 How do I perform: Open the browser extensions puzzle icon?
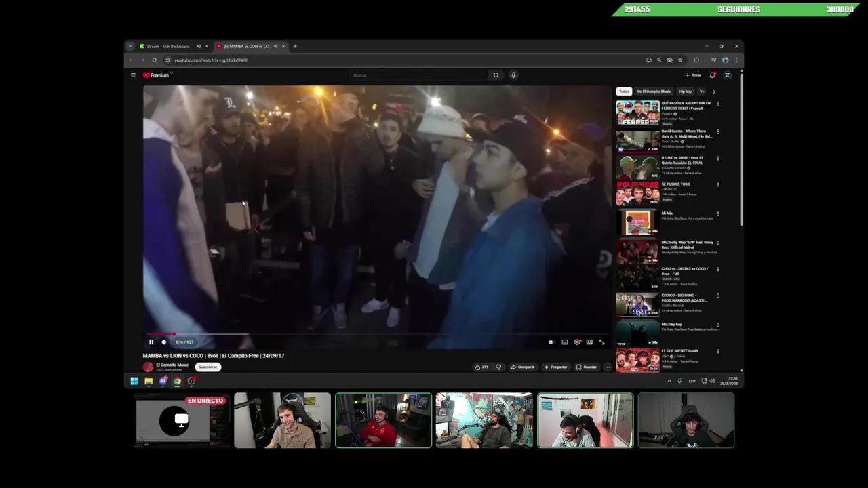696,60
